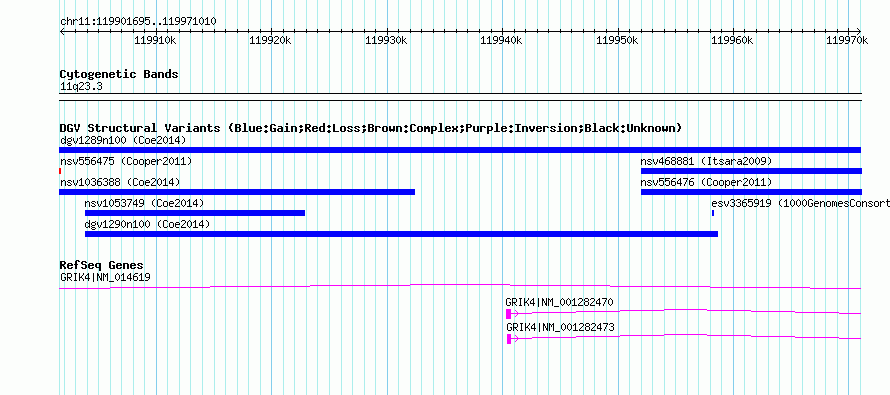The image size is (890, 395).
Task: Click the dgv1289n100 (Coe2014) variant bar
Action: 460,150
